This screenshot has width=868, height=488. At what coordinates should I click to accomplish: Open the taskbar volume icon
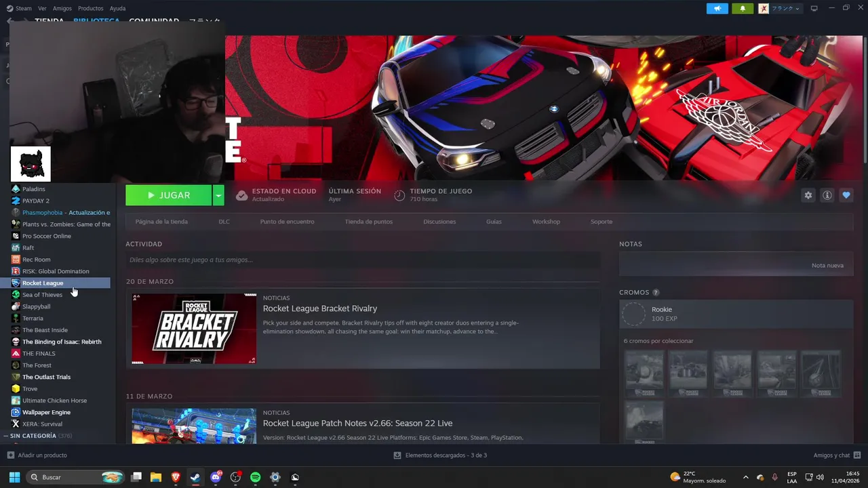[x=820, y=477]
